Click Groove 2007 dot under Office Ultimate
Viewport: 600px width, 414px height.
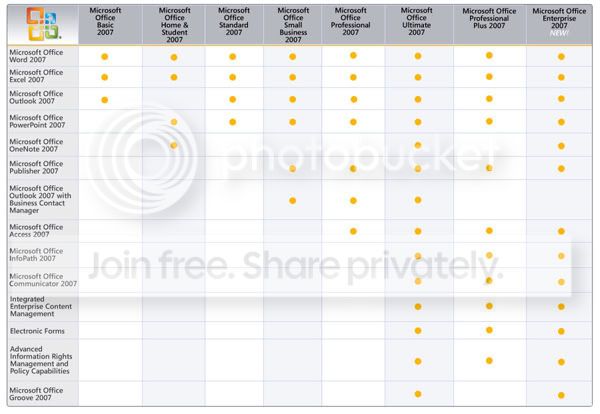[x=418, y=394]
